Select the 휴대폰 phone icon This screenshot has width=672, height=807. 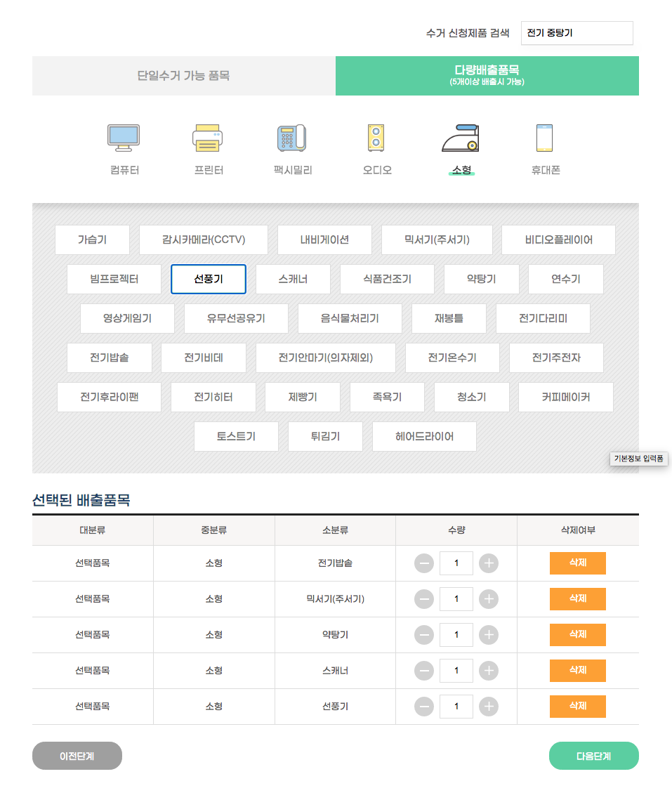pyautogui.click(x=544, y=138)
